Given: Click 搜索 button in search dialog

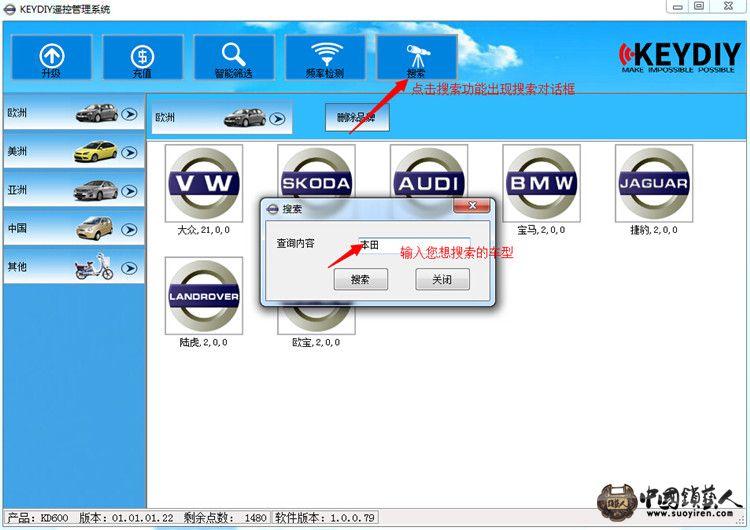Looking at the screenshot, I should click(x=361, y=279).
